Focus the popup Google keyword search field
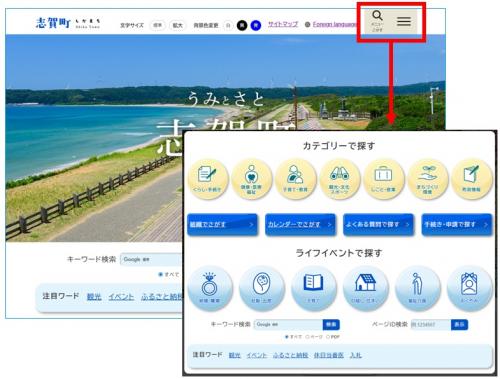500x379 pixels. click(288, 324)
